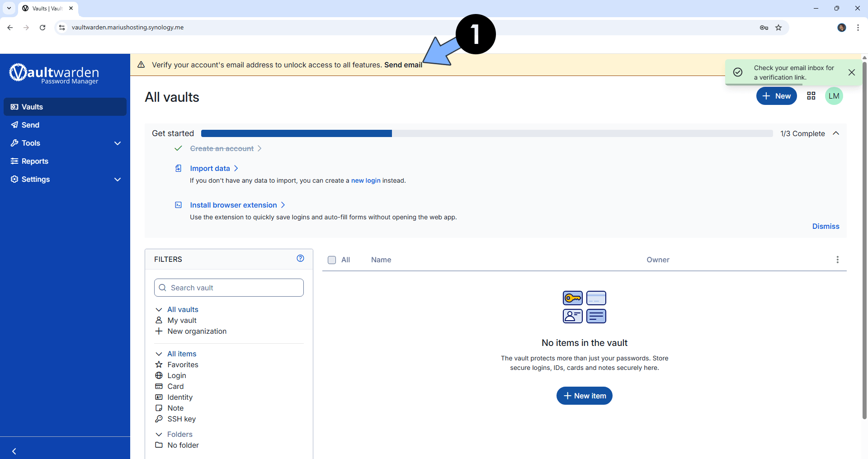
Task: Open the Send page from the sidebar
Action: [x=30, y=125]
